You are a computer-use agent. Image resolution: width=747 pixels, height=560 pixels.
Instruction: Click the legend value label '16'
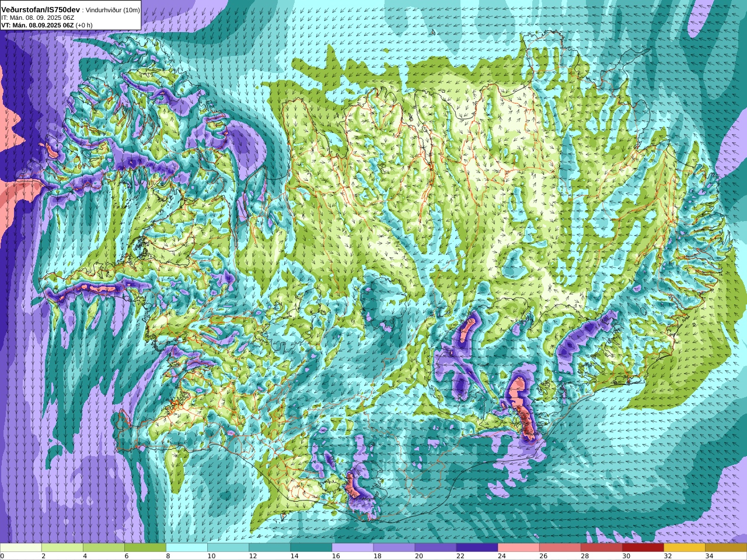click(x=336, y=556)
